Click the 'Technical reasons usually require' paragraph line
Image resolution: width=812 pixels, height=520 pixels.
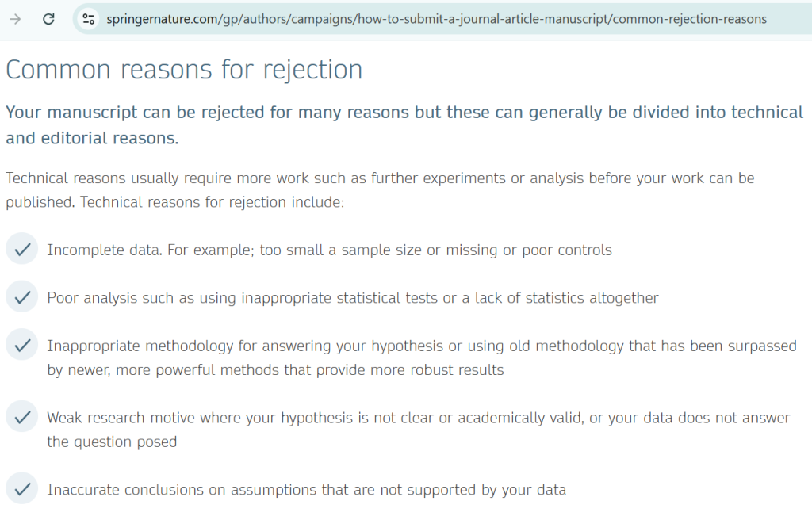pos(380,178)
